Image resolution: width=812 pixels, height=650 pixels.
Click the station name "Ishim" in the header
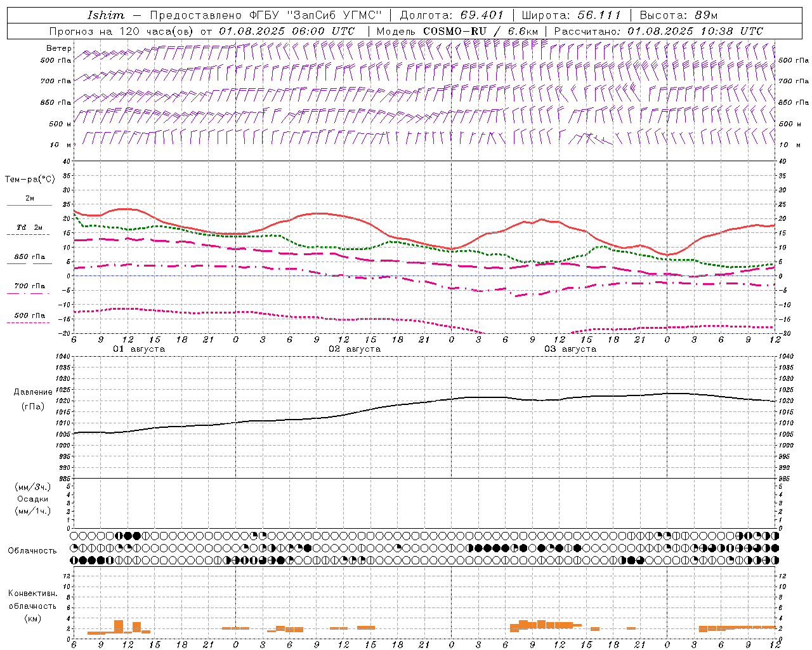[105, 15]
